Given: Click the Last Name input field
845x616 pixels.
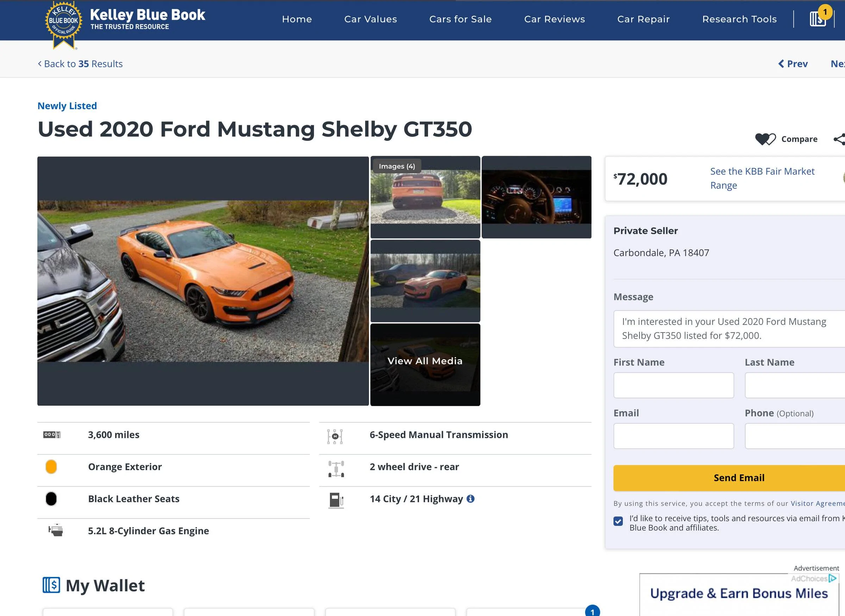Looking at the screenshot, I should coord(795,385).
